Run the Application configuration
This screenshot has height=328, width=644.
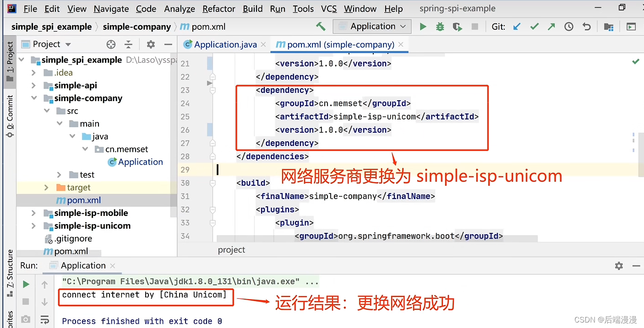point(423,27)
